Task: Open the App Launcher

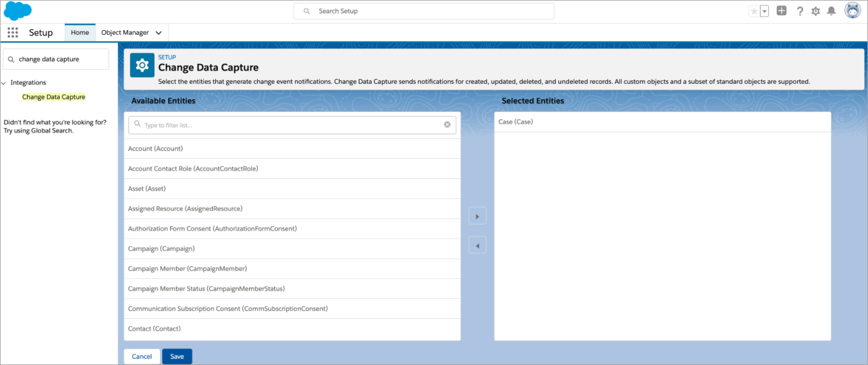Action: click(12, 32)
